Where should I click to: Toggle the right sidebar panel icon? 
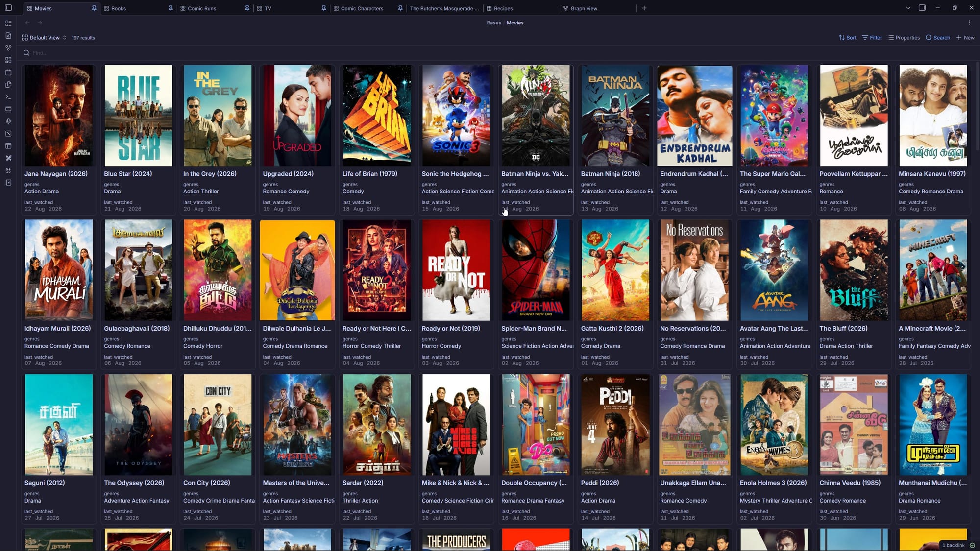pyautogui.click(x=922, y=8)
